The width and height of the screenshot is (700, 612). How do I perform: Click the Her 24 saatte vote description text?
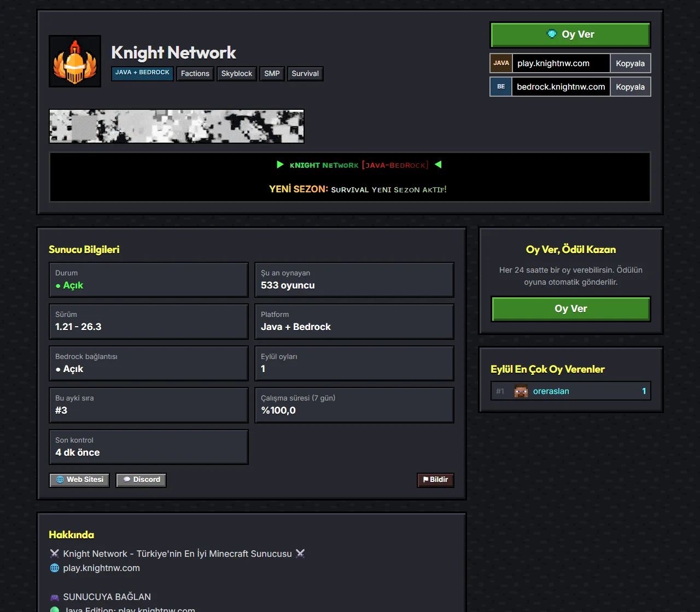coord(571,276)
